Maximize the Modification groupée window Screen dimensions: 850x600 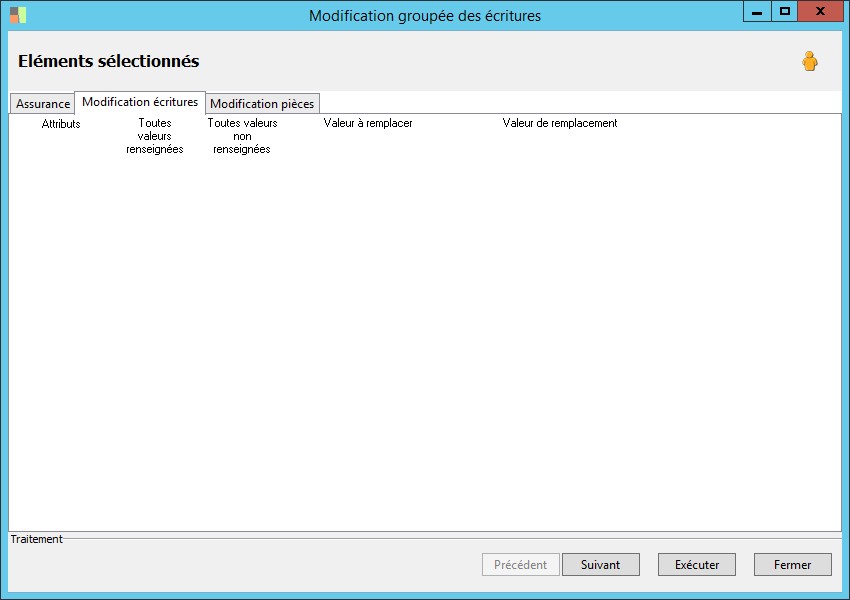click(x=784, y=11)
